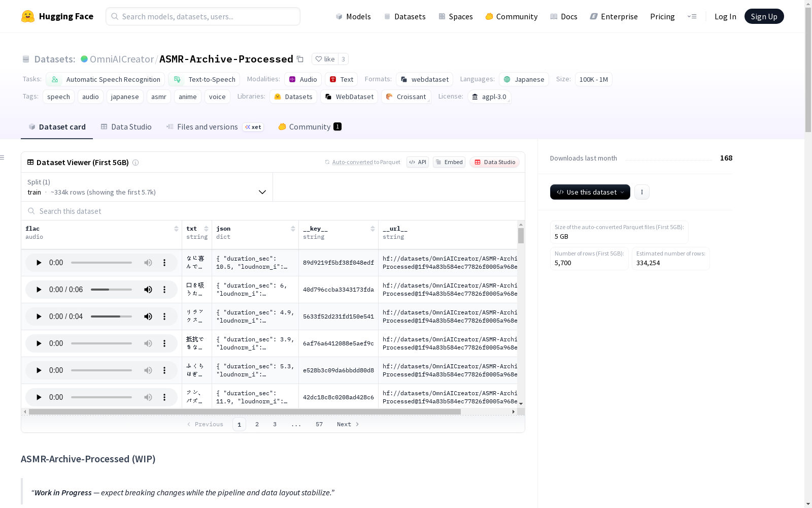Mute the 0:06 audio clip
This screenshot has width=812, height=508.
coord(148,290)
